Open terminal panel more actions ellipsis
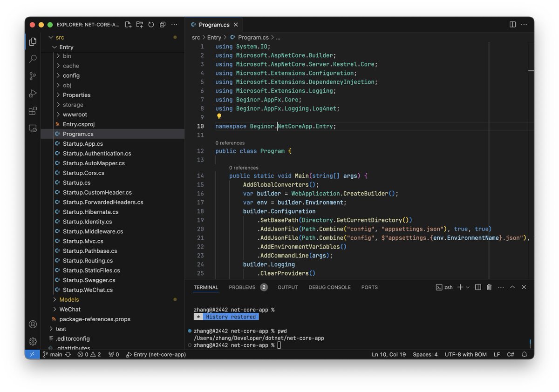Screen dimensions: 559x392 (x=501, y=287)
